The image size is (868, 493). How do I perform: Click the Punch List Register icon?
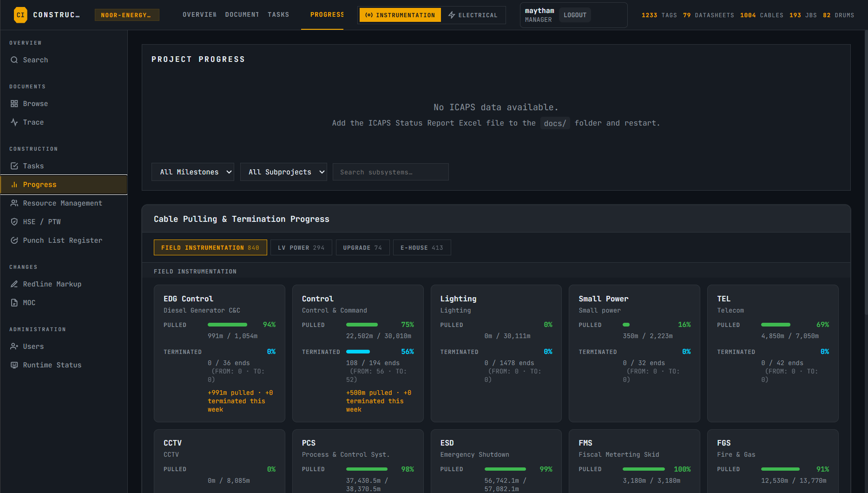(x=14, y=240)
